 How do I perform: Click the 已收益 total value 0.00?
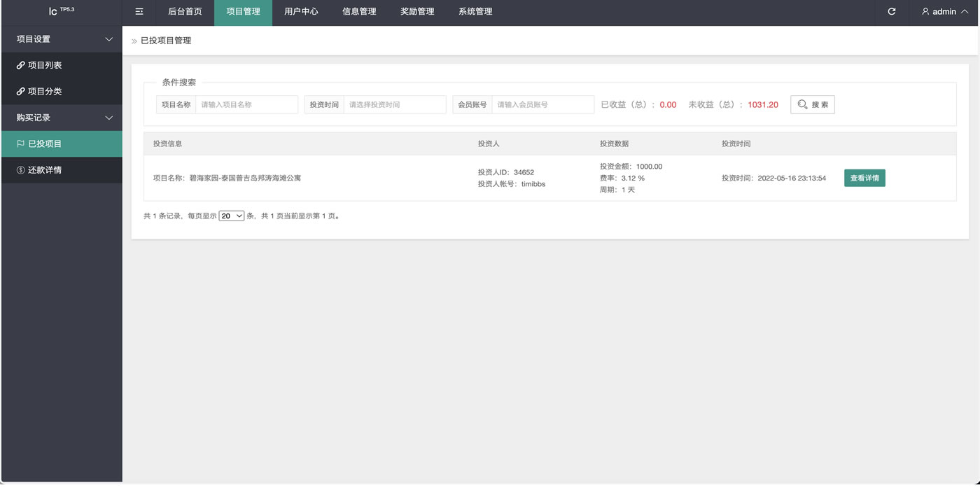click(668, 104)
